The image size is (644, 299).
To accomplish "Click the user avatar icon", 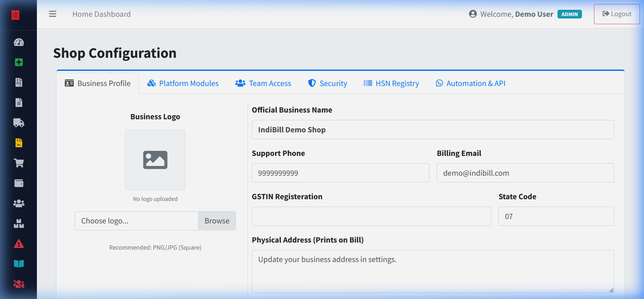I will click(x=473, y=14).
